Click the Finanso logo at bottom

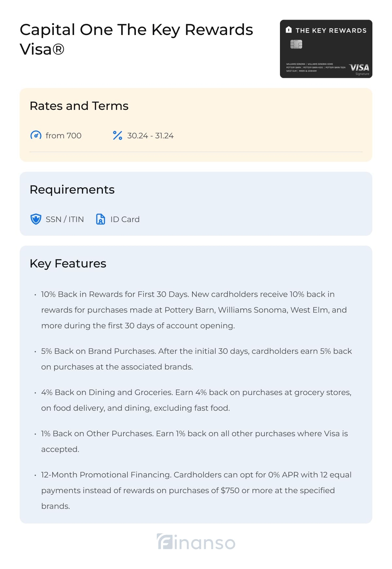[x=196, y=542]
